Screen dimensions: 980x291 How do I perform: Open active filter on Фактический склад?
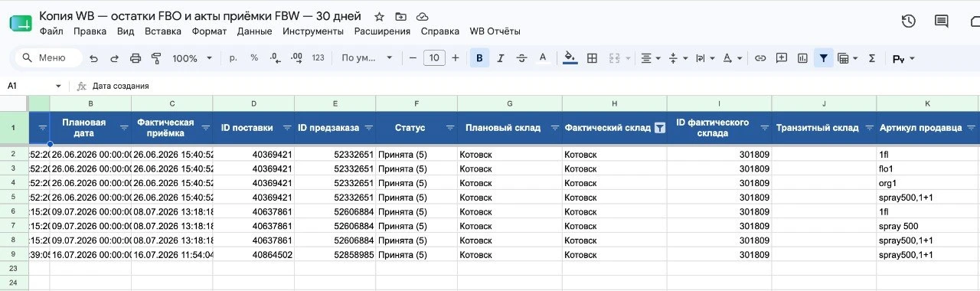click(x=659, y=128)
